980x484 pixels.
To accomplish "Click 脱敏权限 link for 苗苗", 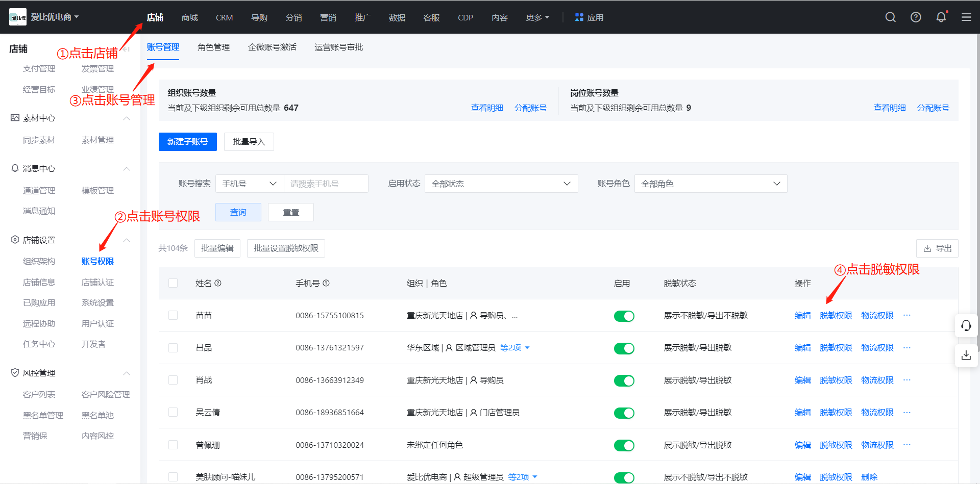I will click(836, 315).
